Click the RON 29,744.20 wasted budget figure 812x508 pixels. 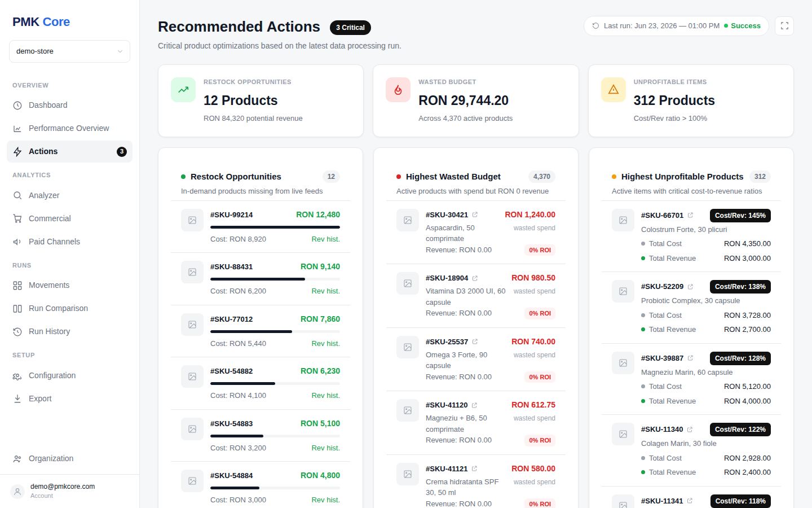(x=464, y=100)
